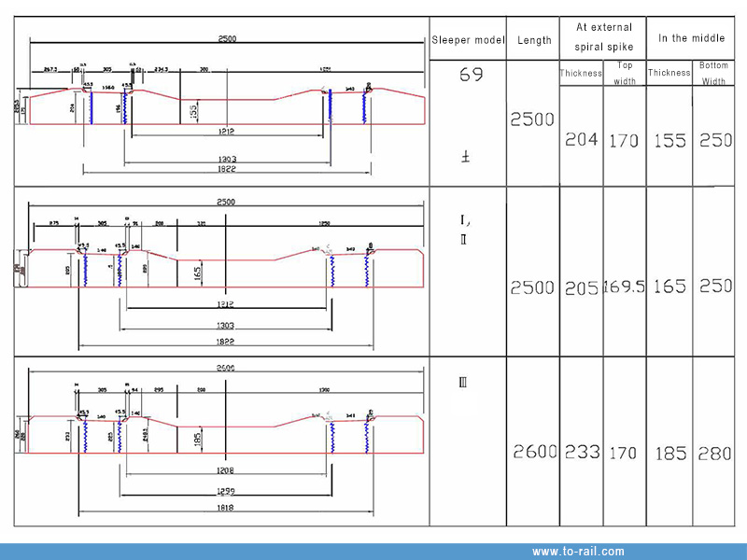
Task: Select the "In the middle" header
Action: 692,38
